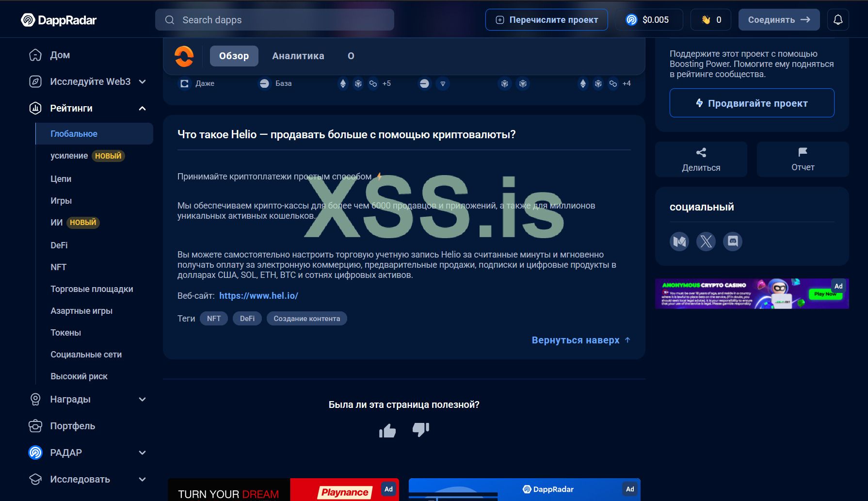Screen dimensions: 868x501
Task: Click the Награды medal icon
Action: coord(35,399)
